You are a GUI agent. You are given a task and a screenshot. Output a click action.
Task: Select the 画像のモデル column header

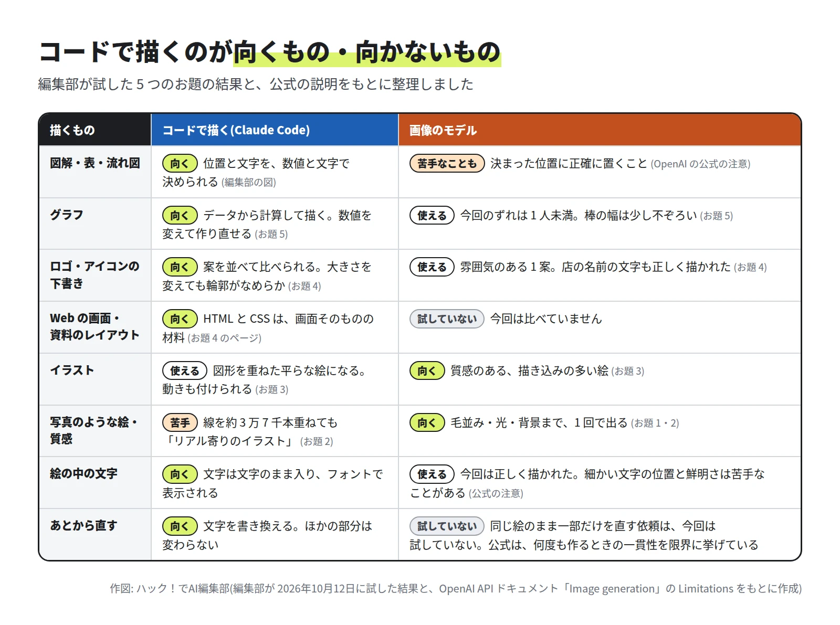(600, 130)
